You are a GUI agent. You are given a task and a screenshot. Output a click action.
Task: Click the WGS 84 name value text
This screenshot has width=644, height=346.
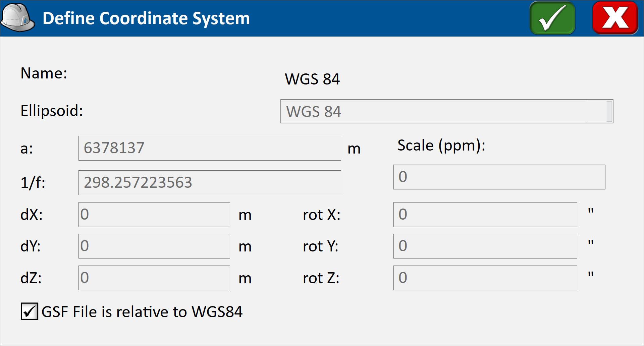pyautogui.click(x=312, y=79)
